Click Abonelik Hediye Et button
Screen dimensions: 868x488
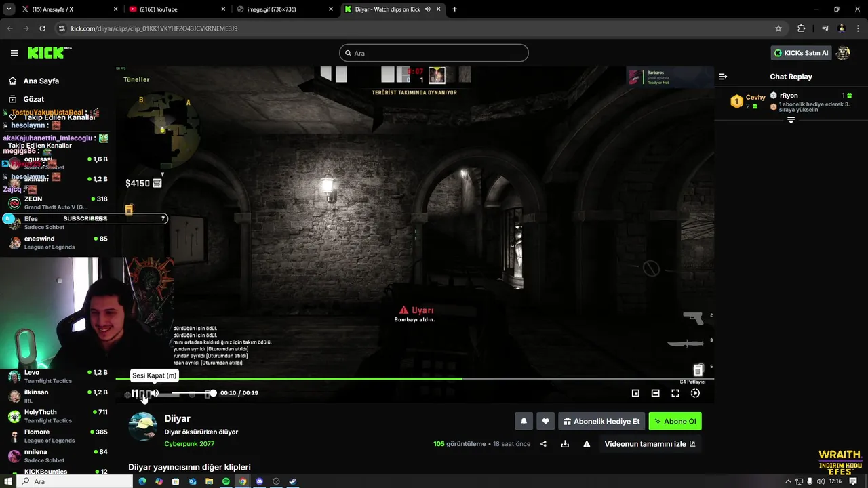click(x=601, y=421)
